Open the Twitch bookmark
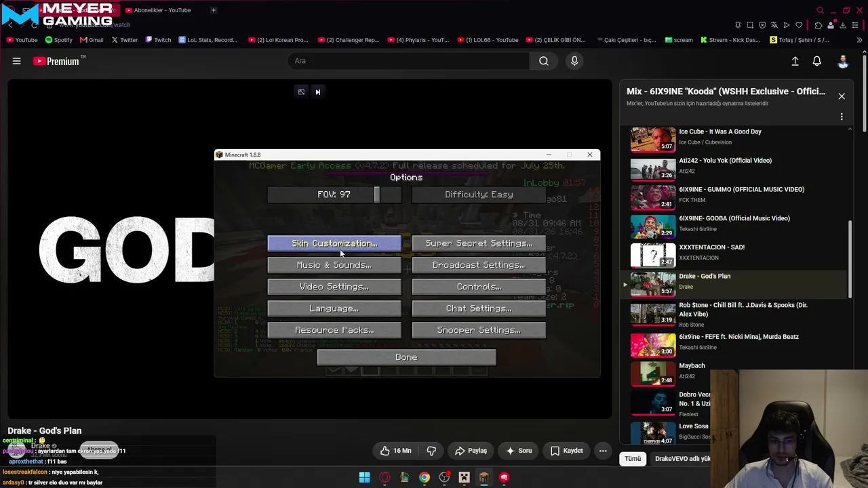Viewport: 868px width, 488px height. 158,40
